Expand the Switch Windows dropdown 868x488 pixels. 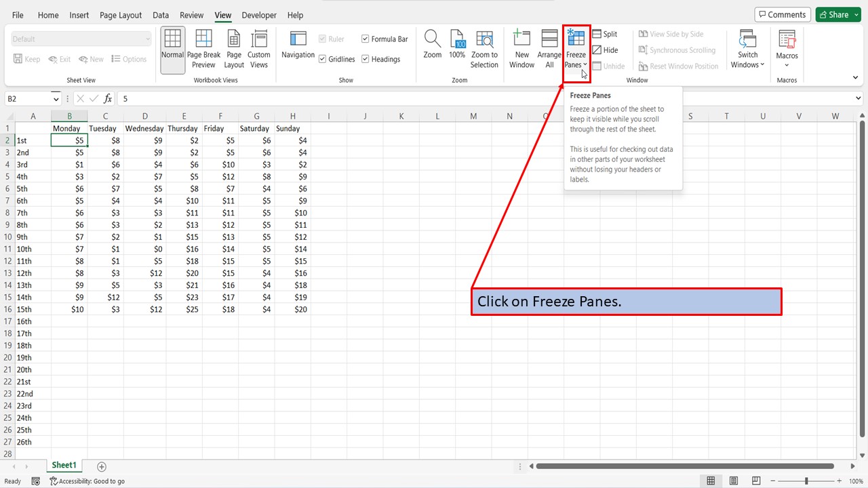pyautogui.click(x=747, y=47)
